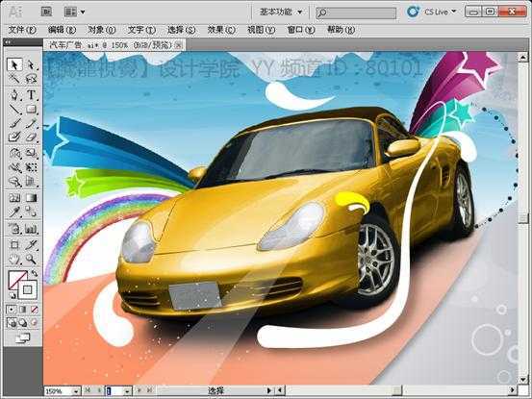
Task: Select the Eyedropper tool
Action: pyautogui.click(x=14, y=212)
